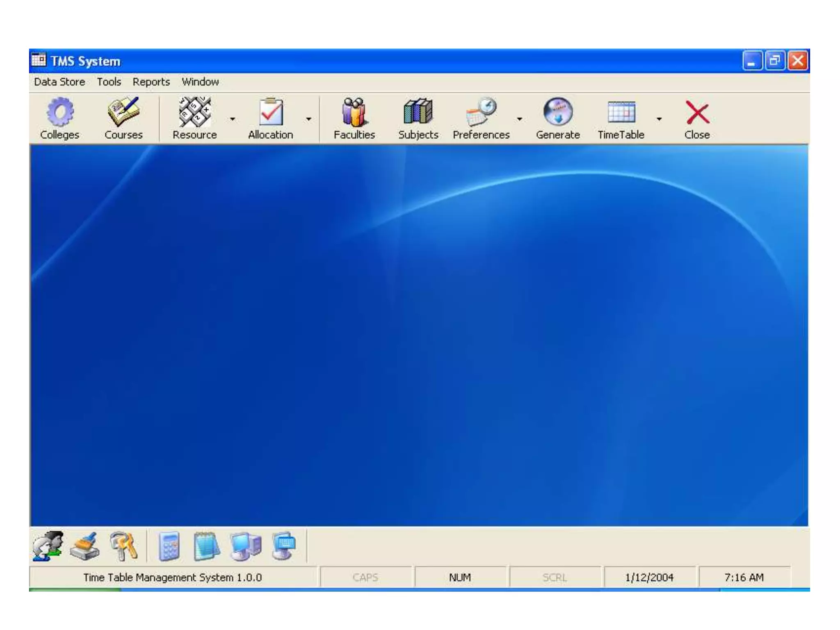Expand the TimeTable dropdown arrow

(x=659, y=119)
